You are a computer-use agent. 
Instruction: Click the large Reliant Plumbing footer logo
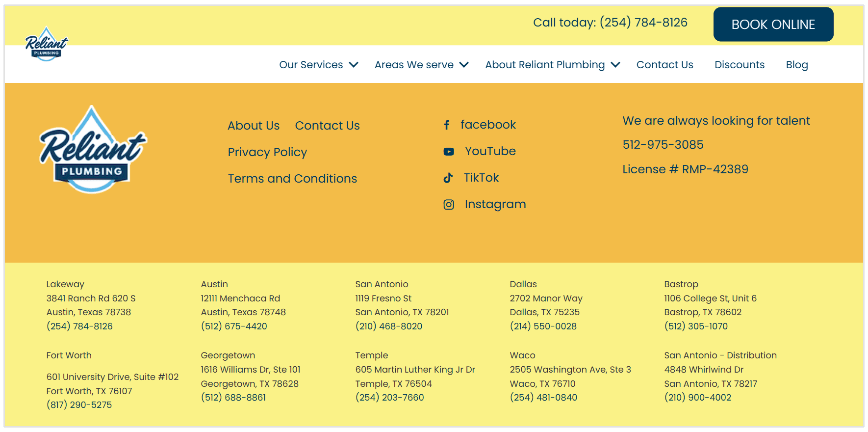pos(93,150)
